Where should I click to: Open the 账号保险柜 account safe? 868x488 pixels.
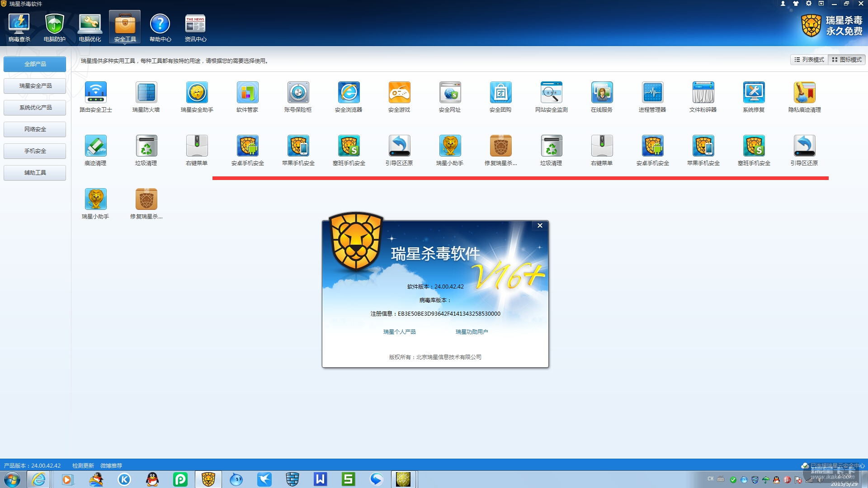coord(298,97)
